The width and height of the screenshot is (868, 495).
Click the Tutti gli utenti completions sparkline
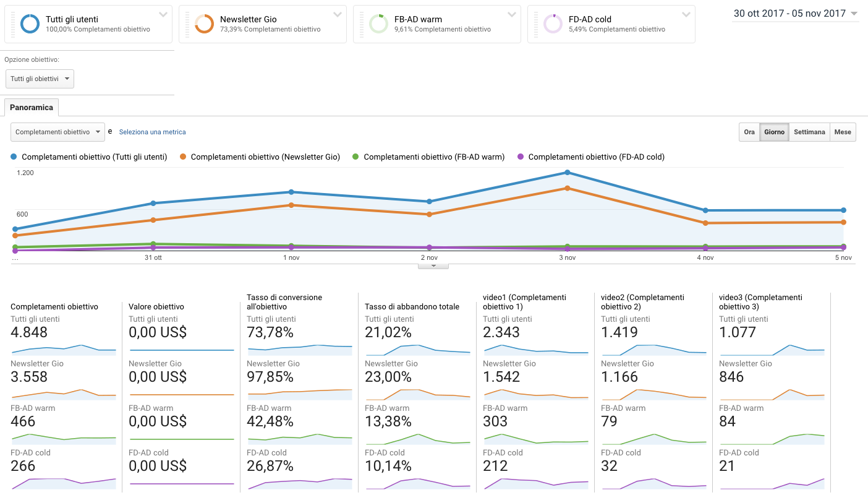(x=64, y=350)
